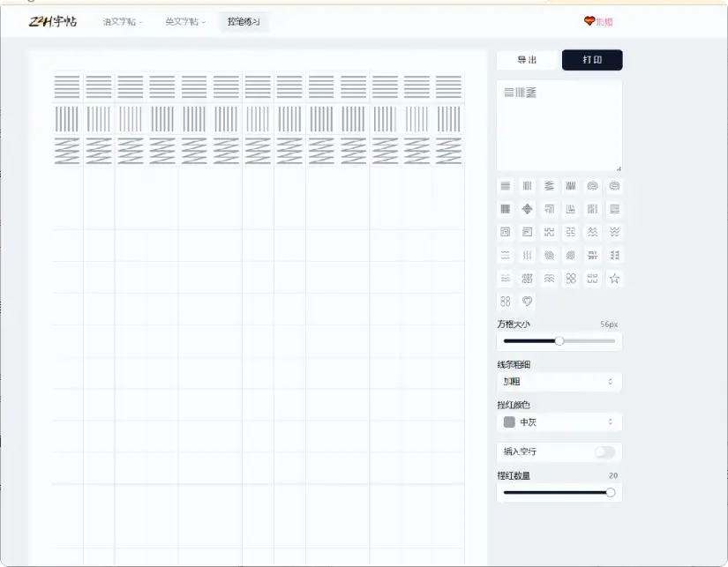The width and height of the screenshot is (728, 567).
Task: Select the horizontal lines practice pattern
Action: [505, 185]
